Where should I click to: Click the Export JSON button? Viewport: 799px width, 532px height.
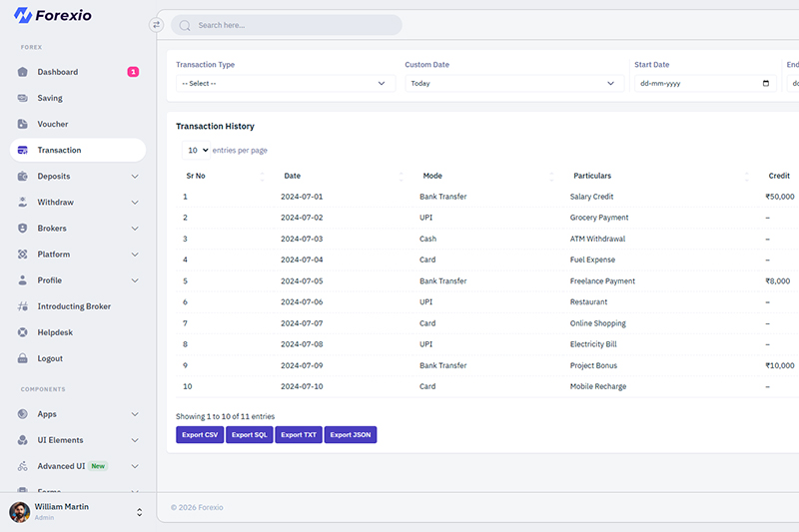[x=350, y=435]
